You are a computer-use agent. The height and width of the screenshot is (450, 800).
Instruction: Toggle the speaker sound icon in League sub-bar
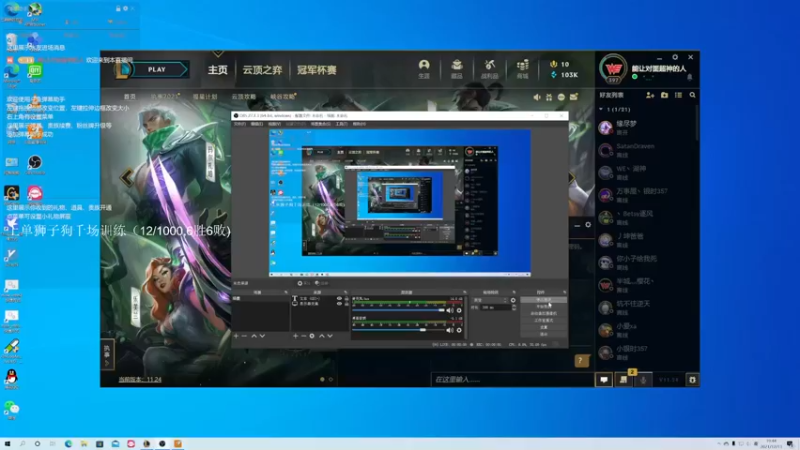point(536,97)
